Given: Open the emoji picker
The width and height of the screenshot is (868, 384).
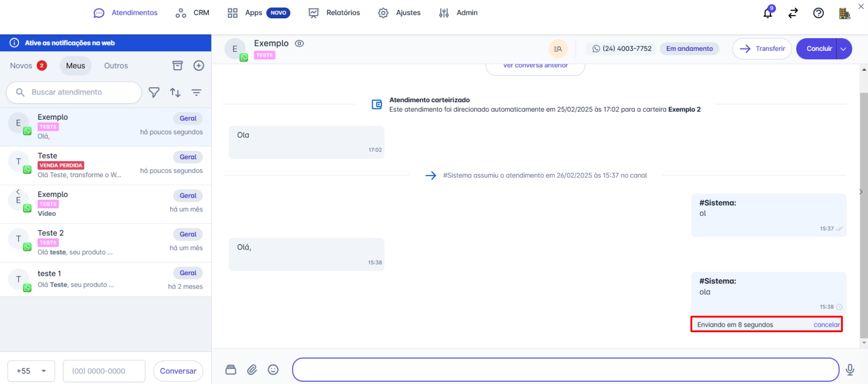Looking at the screenshot, I should tap(273, 370).
